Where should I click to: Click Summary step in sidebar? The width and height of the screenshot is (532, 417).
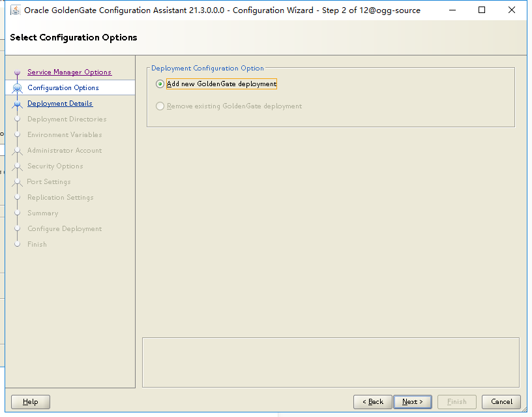click(43, 213)
